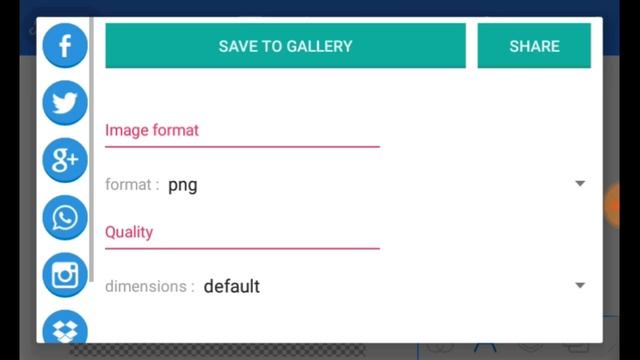Select the default dimensions value
This screenshot has width=640, height=360.
tap(231, 286)
